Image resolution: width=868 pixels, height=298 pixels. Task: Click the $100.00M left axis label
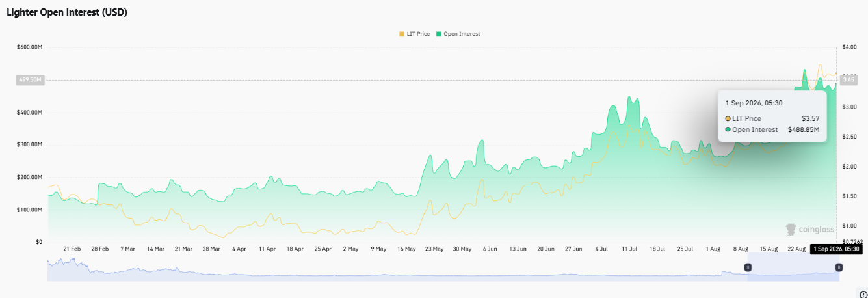click(29, 210)
